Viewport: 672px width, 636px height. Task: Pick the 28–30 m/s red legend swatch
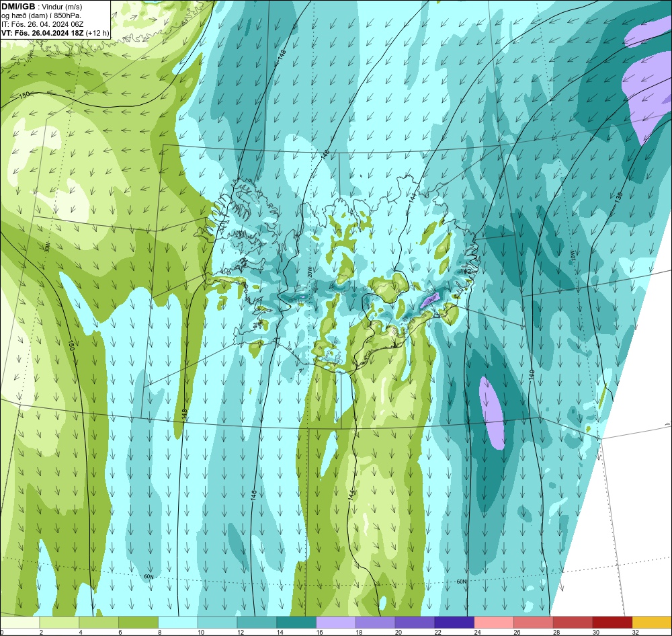pos(573,622)
